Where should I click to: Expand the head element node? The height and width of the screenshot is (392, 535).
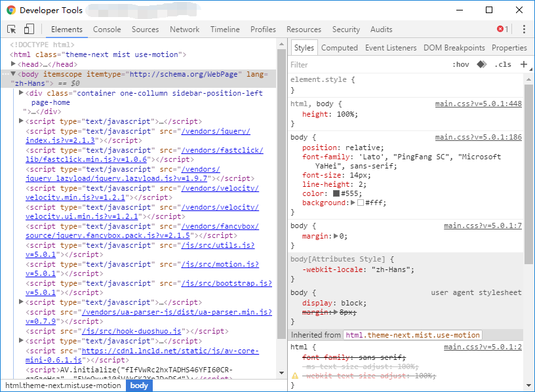(x=13, y=64)
